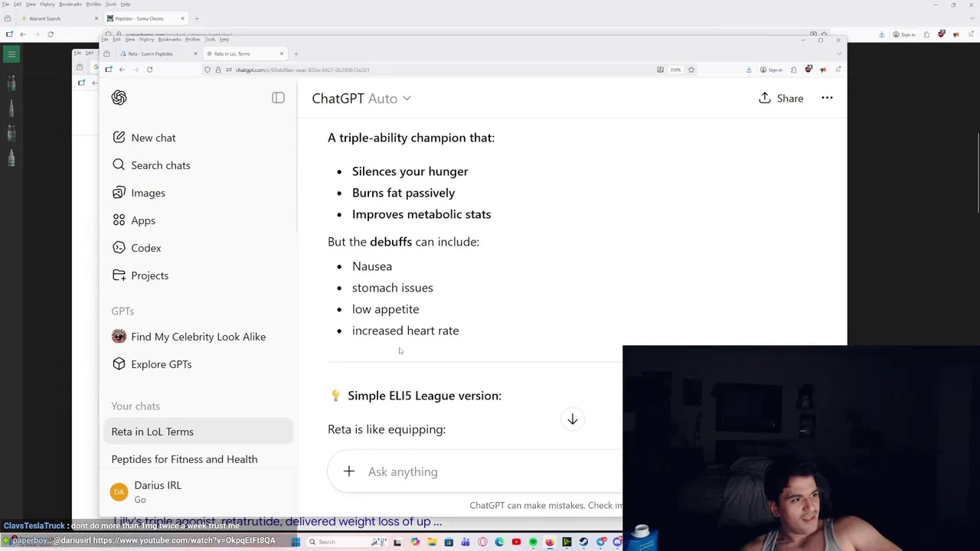Screen dimensions: 980x551
Task: Go back in the ChatGPT browser window
Action: 122,70
